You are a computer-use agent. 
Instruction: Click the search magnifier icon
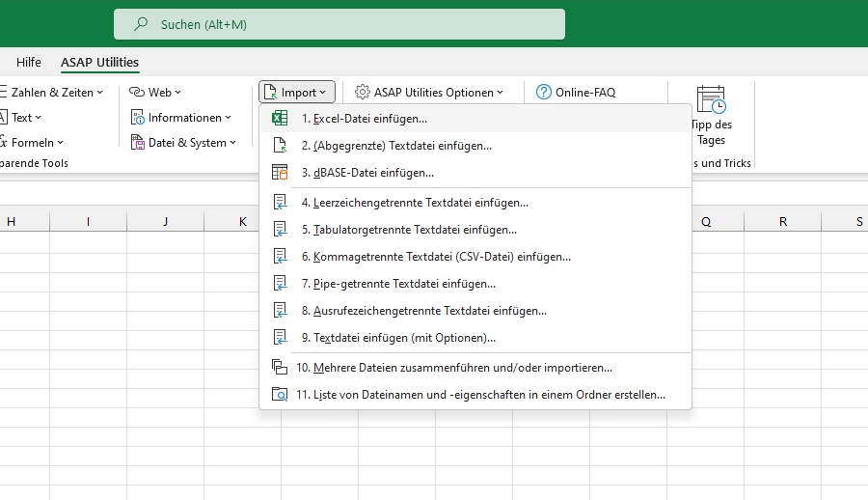click(141, 24)
